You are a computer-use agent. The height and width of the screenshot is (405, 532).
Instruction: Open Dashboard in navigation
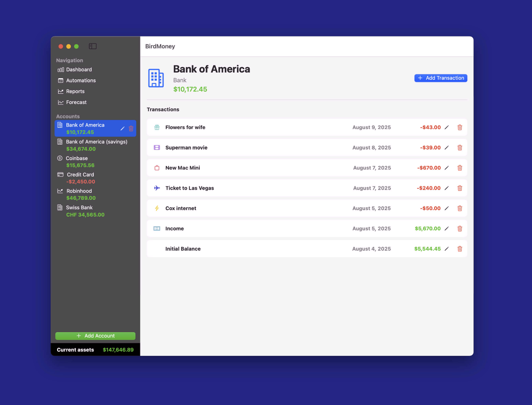74,70
